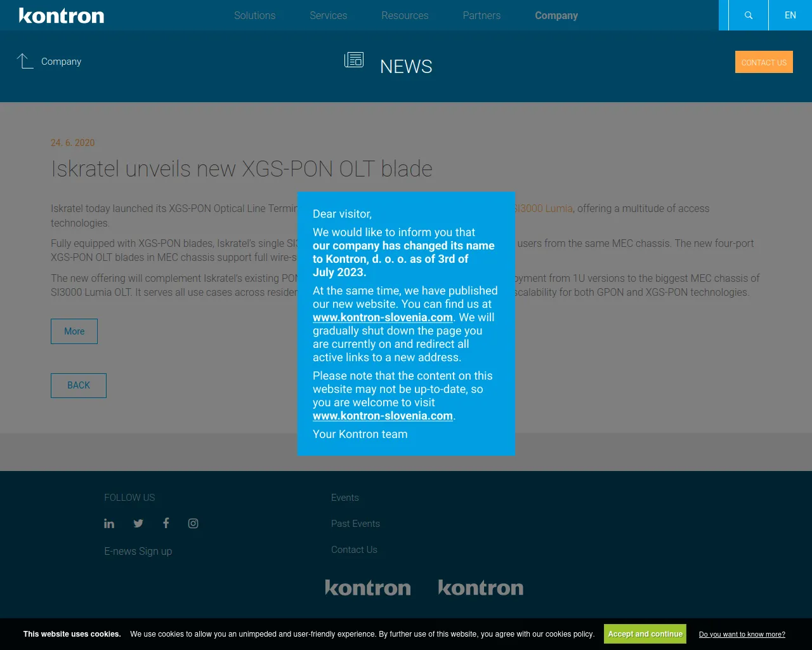The image size is (812, 650).
Task: Open the EN language selector
Action: click(x=790, y=15)
